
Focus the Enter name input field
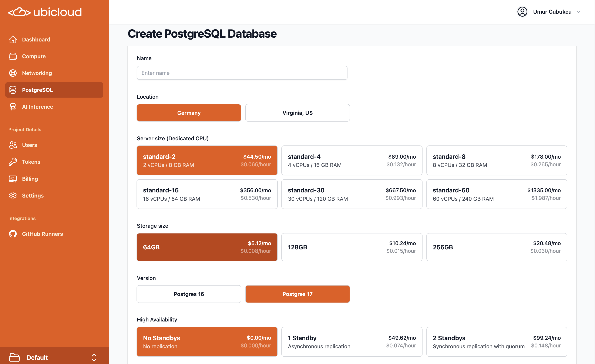tap(242, 73)
